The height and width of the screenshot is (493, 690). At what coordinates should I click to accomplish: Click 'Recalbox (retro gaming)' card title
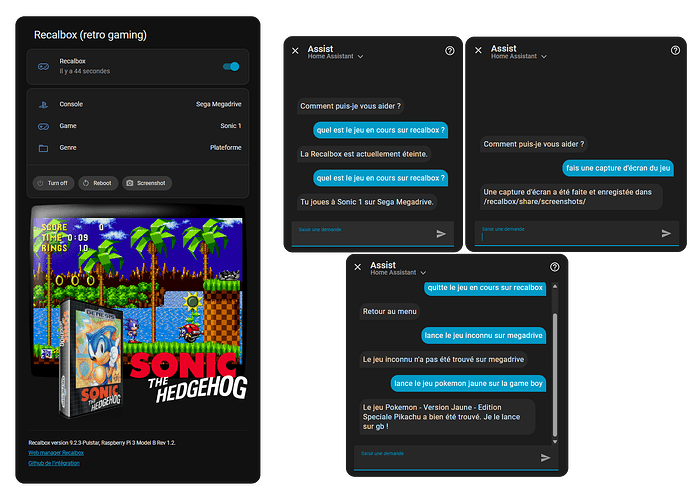click(x=90, y=35)
